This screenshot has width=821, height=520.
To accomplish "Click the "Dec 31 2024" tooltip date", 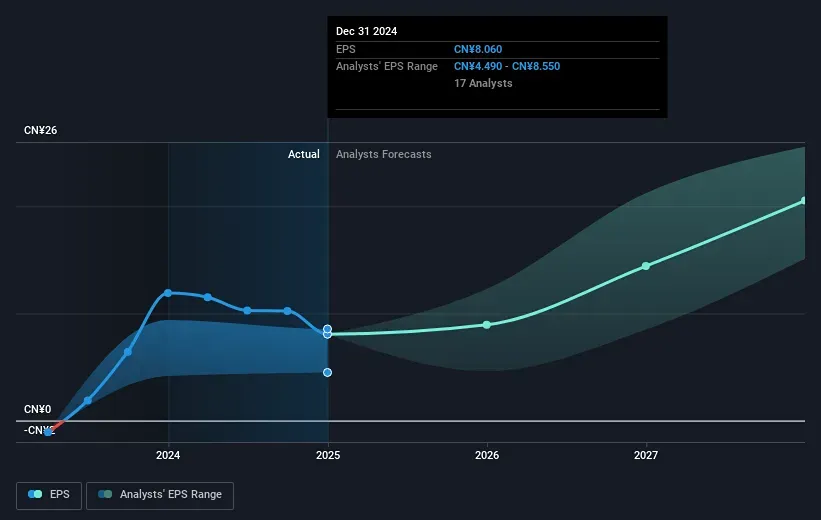I will click(x=367, y=31).
